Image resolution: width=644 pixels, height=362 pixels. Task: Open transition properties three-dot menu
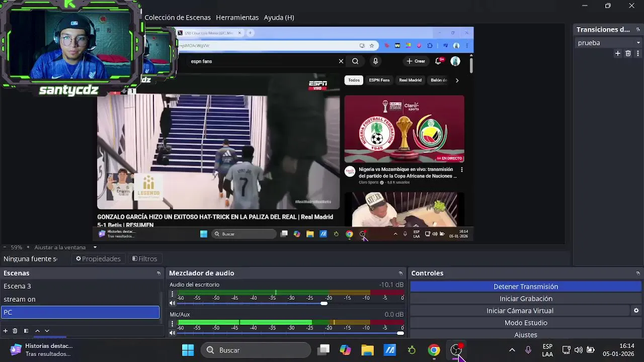(638, 53)
